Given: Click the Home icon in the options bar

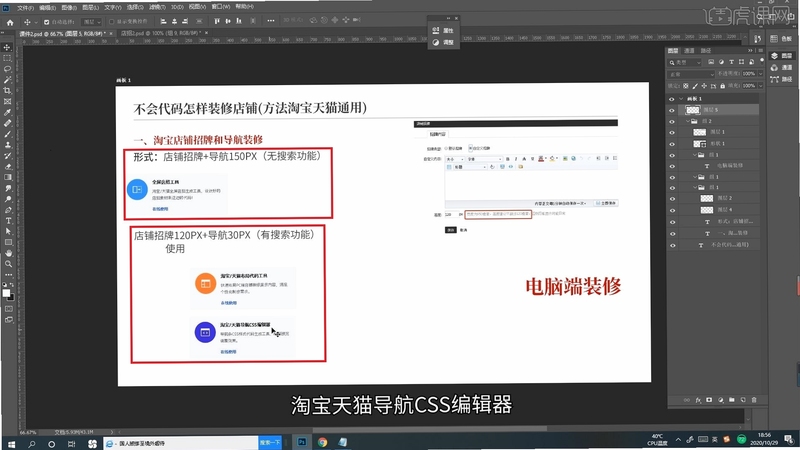Looking at the screenshot, I should 10,22.
